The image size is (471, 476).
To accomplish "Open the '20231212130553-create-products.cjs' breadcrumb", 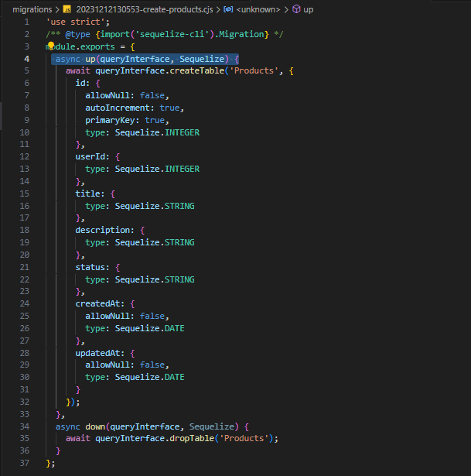I will 145,9.
